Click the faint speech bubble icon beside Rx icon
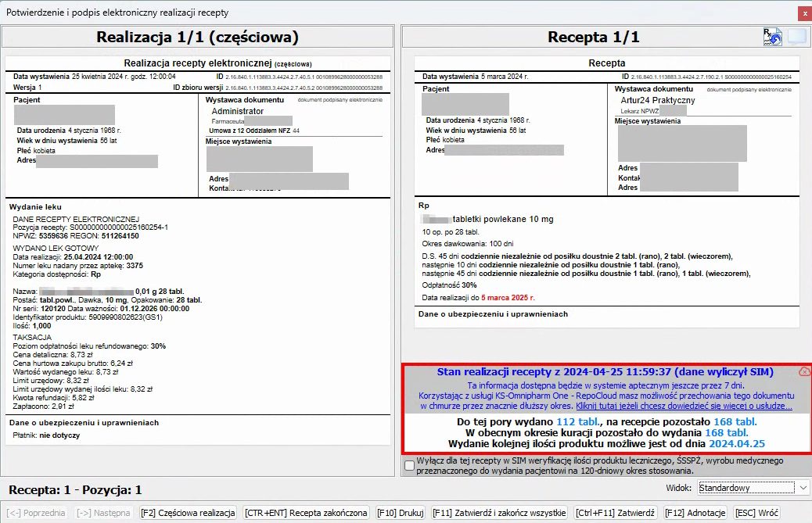 point(797,36)
